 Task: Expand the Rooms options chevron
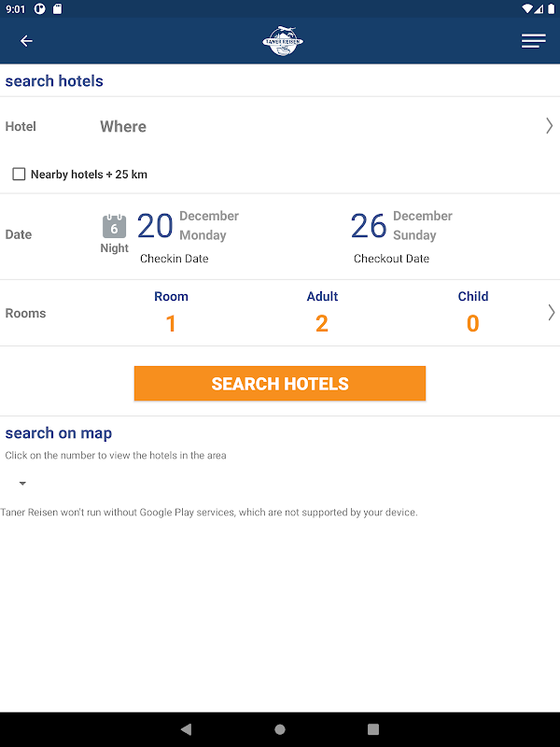pyautogui.click(x=551, y=313)
